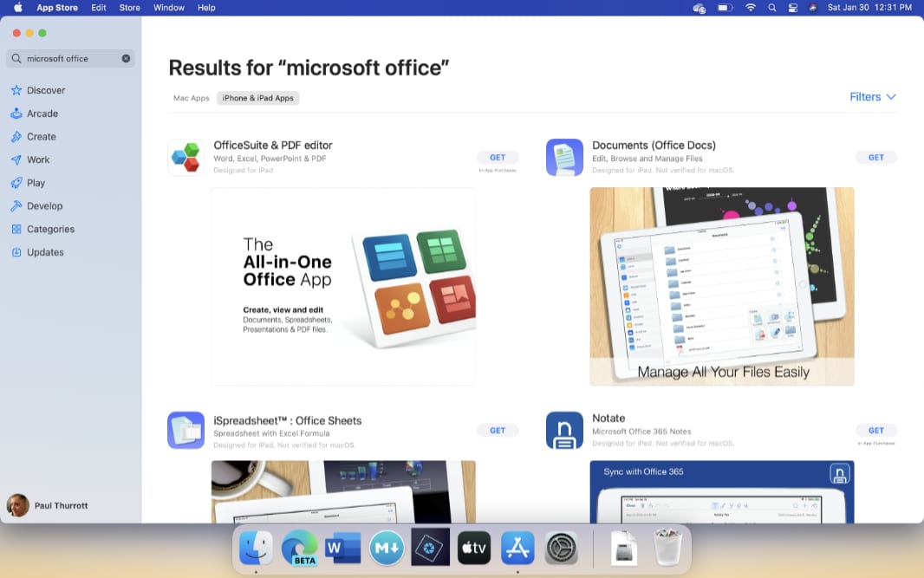Open the Trash in the Dock

tap(667, 548)
